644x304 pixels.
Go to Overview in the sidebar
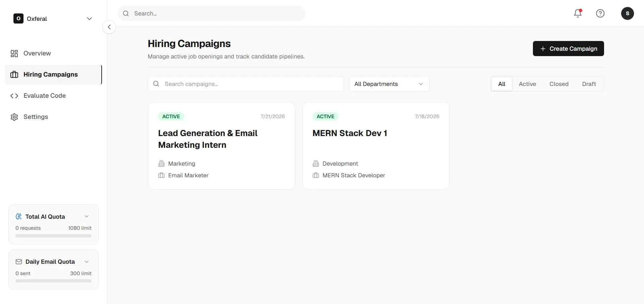click(53, 53)
